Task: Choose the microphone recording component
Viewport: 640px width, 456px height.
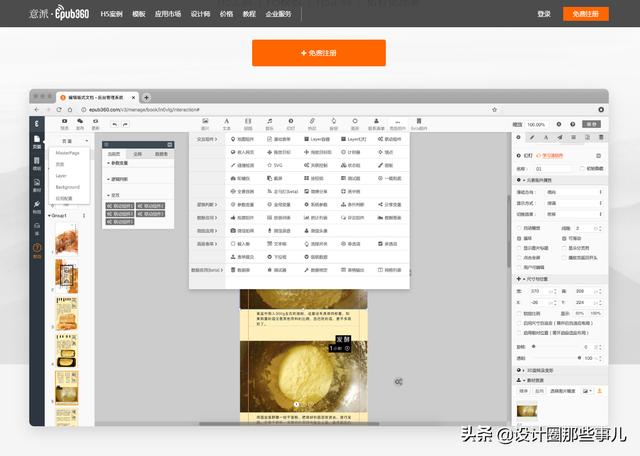Action: (x=279, y=231)
